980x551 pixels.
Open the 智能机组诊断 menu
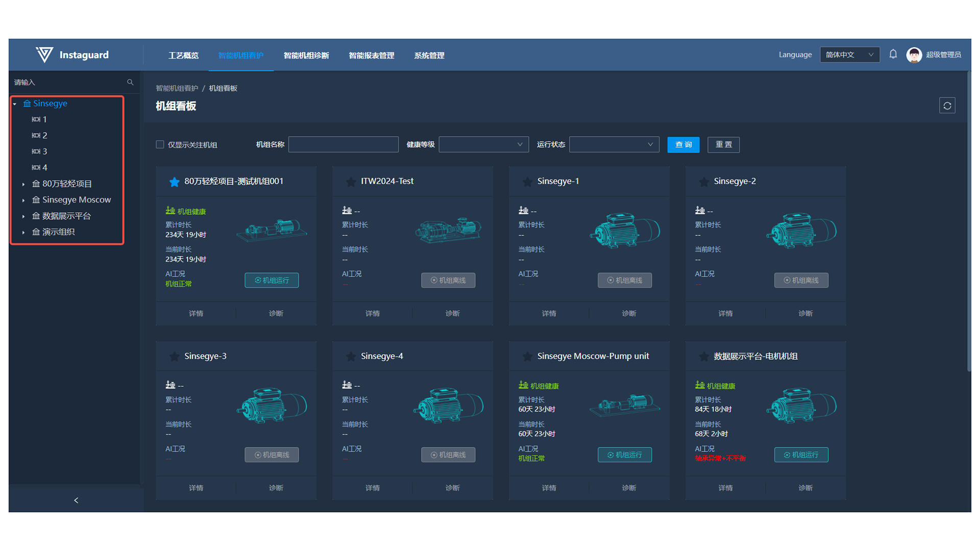pos(306,55)
